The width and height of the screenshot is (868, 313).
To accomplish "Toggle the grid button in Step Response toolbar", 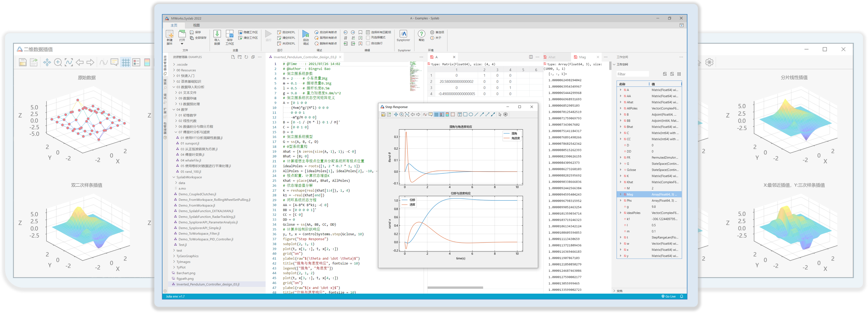I will (436, 115).
